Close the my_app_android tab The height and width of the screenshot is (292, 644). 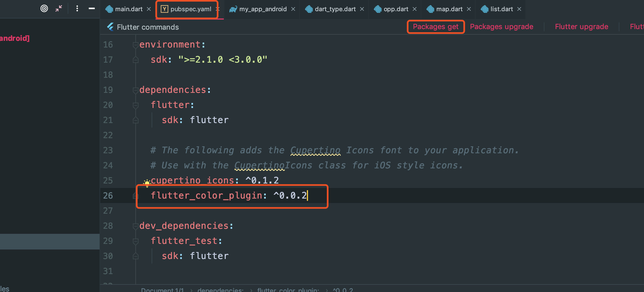293,9
